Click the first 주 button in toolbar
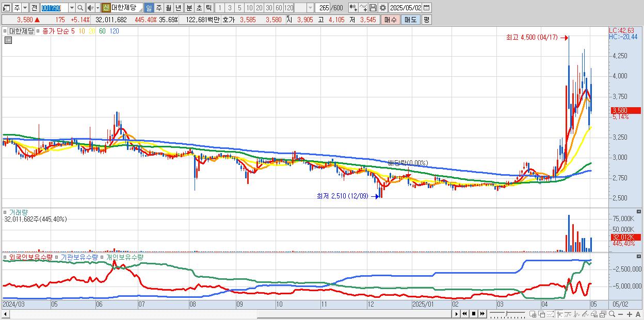 (x=17, y=8)
